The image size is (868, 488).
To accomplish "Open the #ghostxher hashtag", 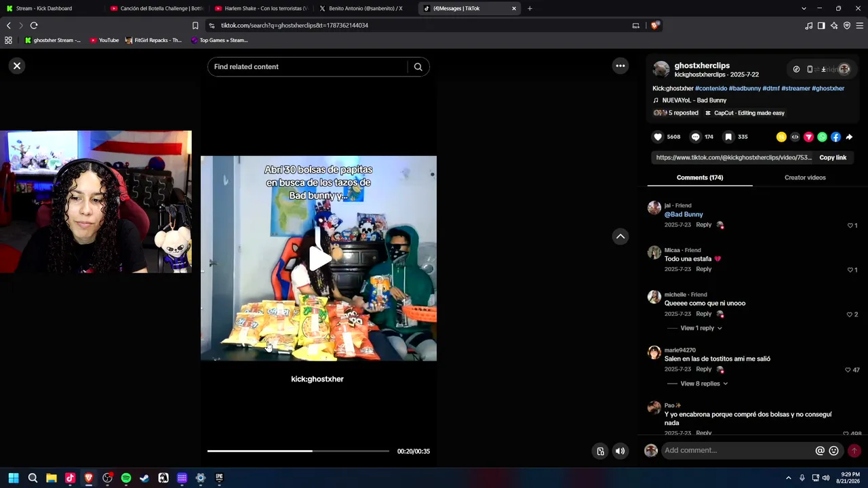I will [828, 88].
